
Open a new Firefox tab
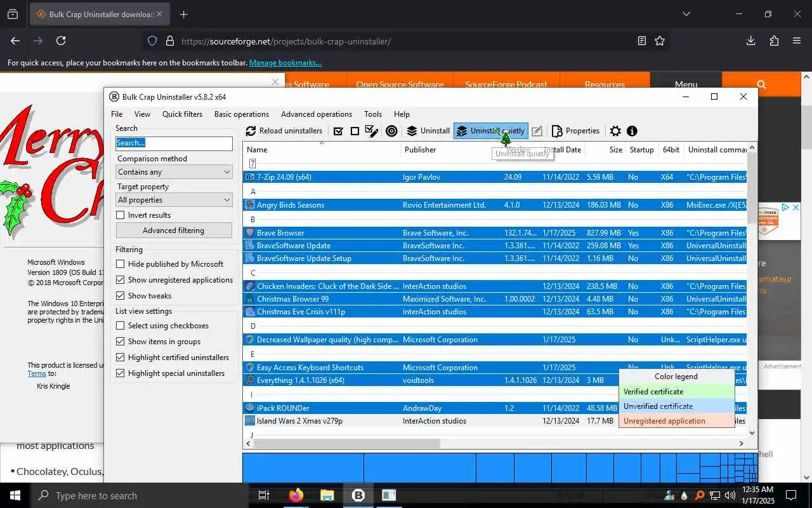point(183,14)
